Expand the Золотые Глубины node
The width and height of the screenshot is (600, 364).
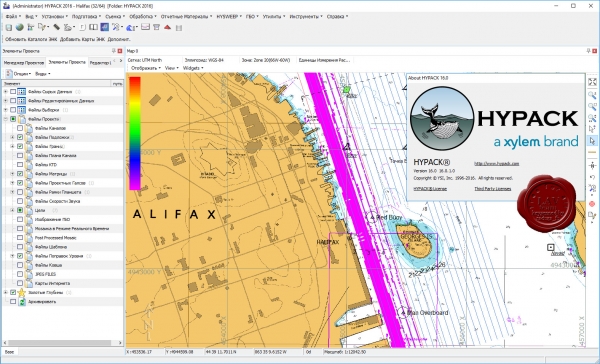click(x=6, y=292)
